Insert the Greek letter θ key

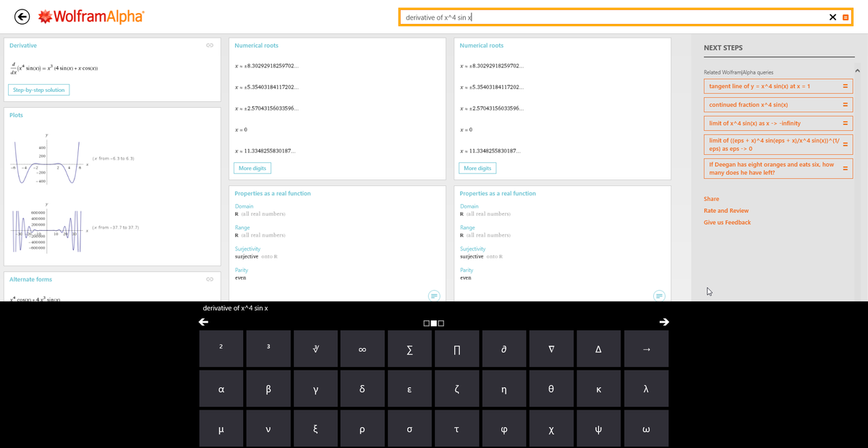[x=551, y=389]
